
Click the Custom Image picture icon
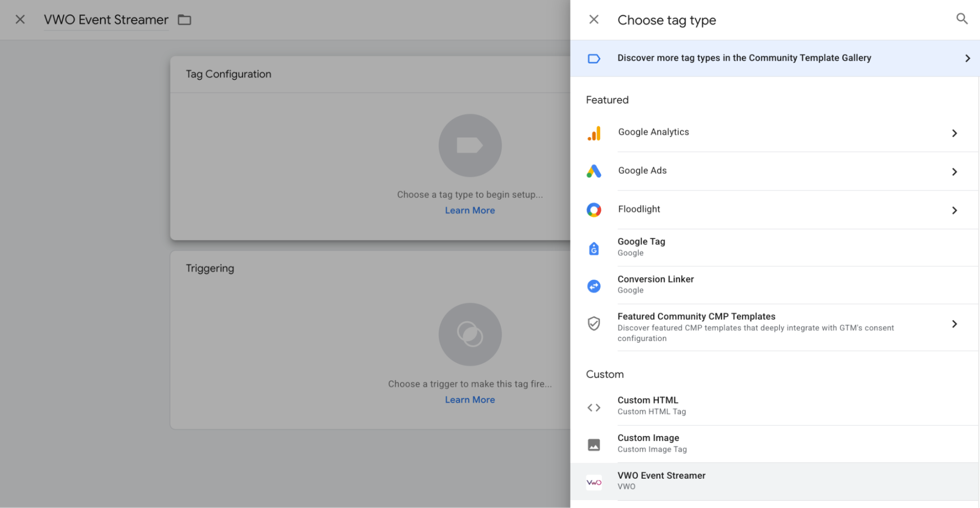[x=594, y=445]
